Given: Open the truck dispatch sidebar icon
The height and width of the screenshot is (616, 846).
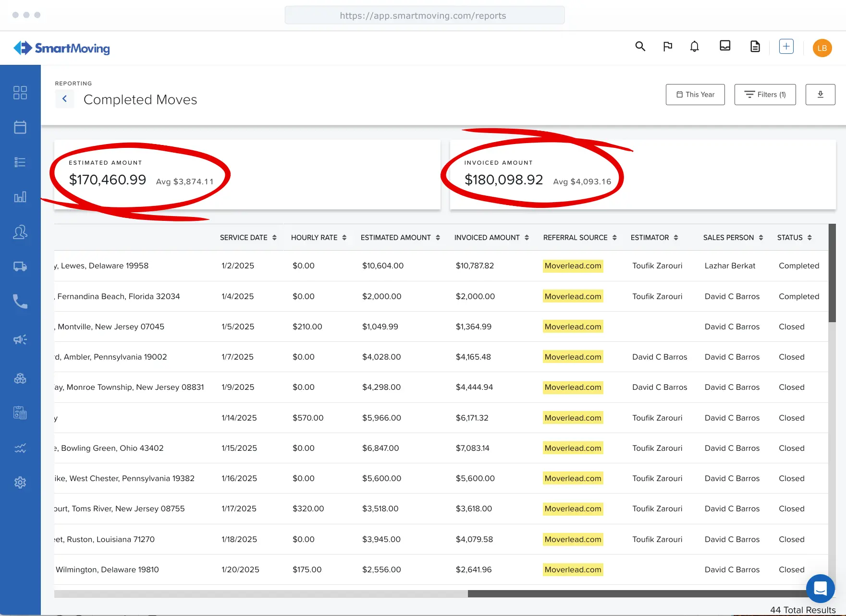Looking at the screenshot, I should click(20, 266).
